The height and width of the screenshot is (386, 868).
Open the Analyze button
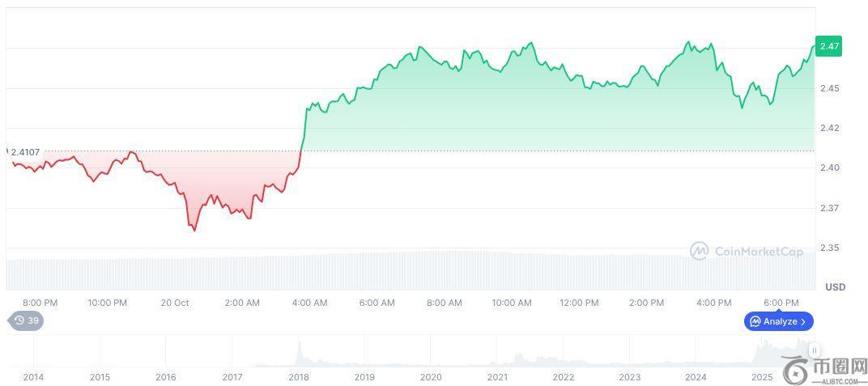coord(779,321)
